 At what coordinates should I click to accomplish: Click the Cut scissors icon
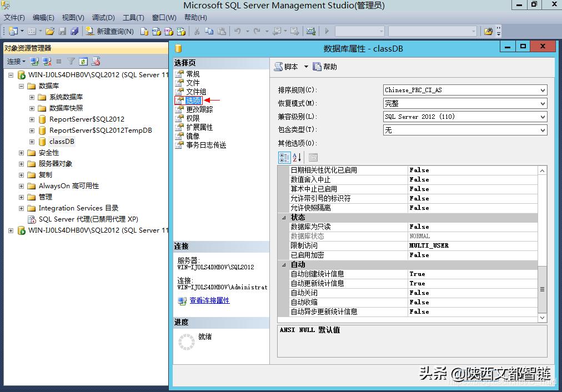click(197, 31)
